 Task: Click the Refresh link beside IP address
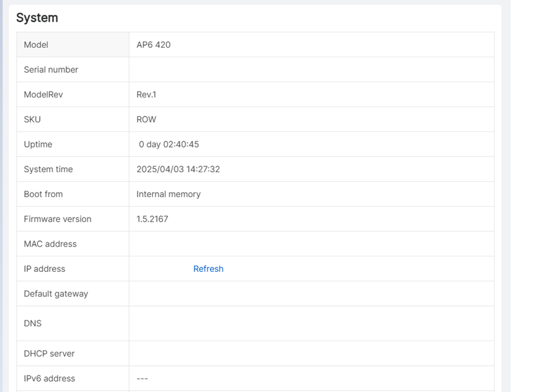click(208, 269)
